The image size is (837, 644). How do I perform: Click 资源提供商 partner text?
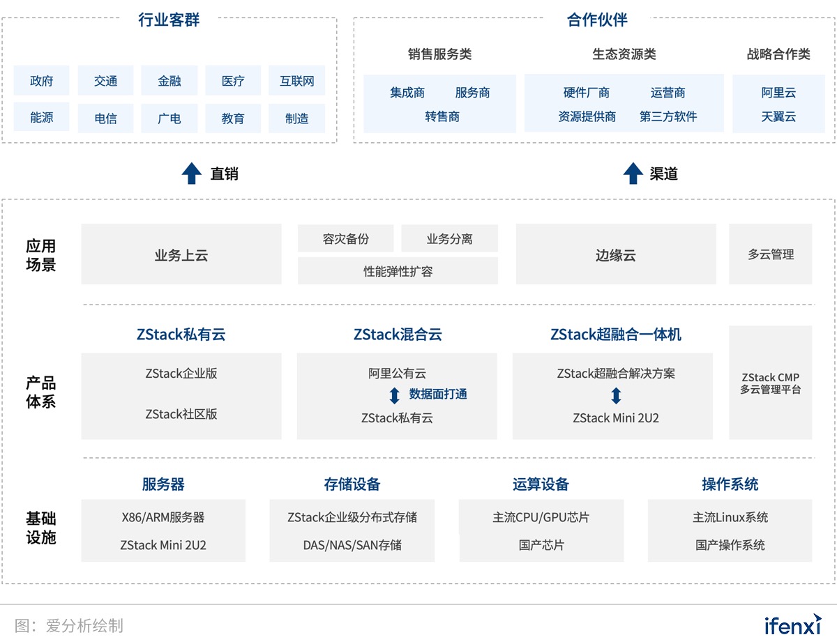[x=587, y=116]
